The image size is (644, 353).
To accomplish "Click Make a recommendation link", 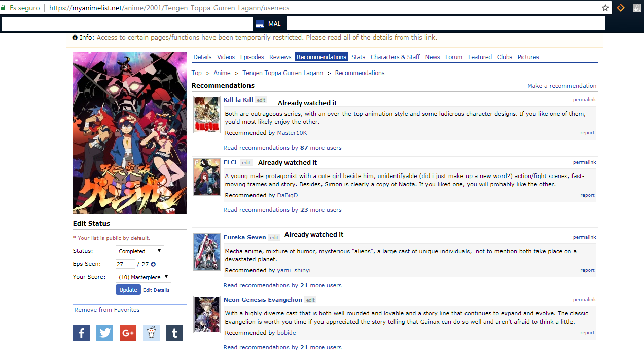I will click(562, 86).
